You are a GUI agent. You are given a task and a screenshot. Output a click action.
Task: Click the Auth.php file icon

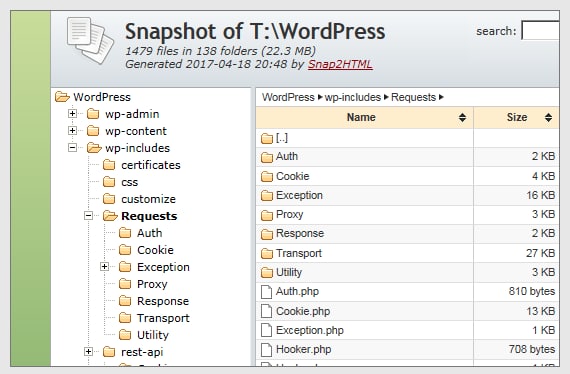(x=266, y=292)
